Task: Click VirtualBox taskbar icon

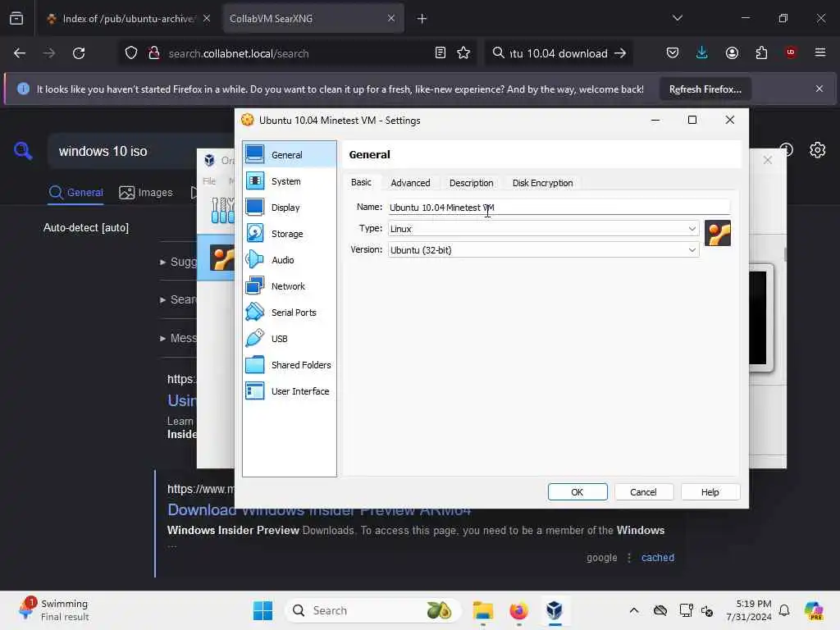Action: coord(555,610)
